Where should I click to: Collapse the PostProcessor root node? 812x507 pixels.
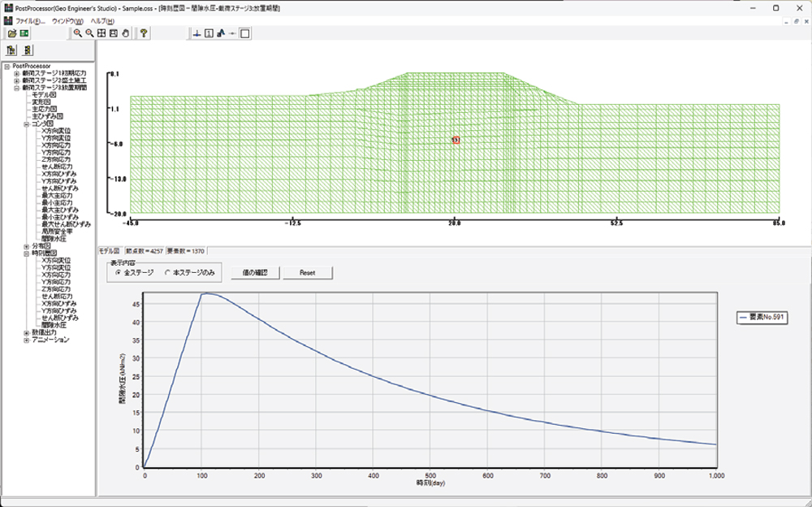point(6,67)
